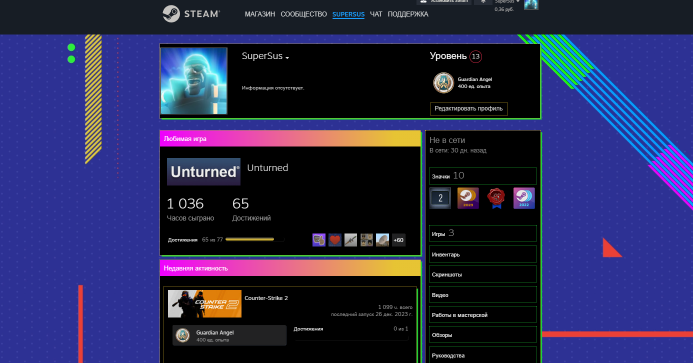Open the gray number 2 badge
Screen dimensions: 693x363
coord(440,198)
